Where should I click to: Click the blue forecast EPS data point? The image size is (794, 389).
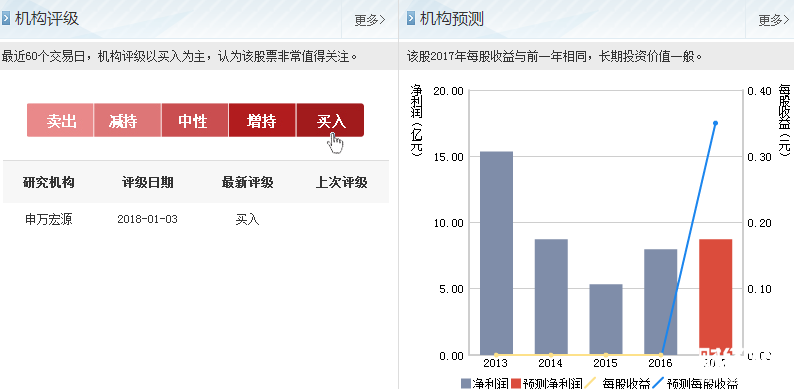point(716,123)
